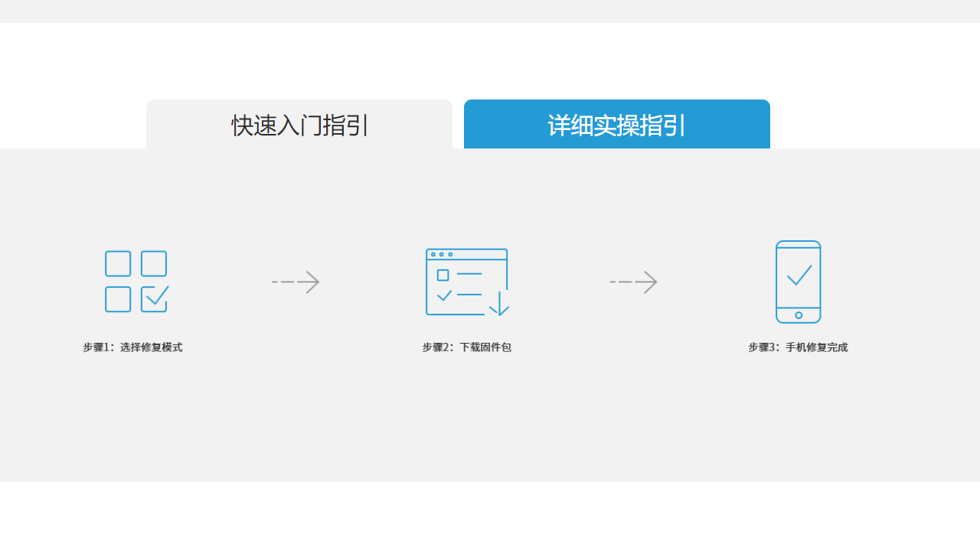Switch to the 快速入门指引 tab
Image resolution: width=980 pixels, height=551 pixels.
coord(299,124)
